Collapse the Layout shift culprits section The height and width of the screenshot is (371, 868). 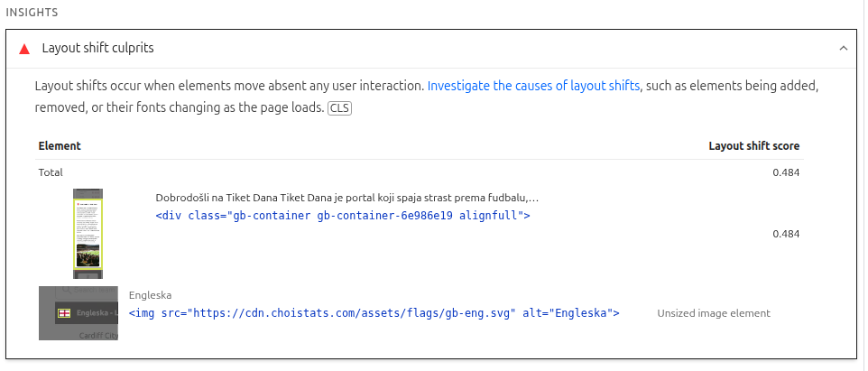843,48
